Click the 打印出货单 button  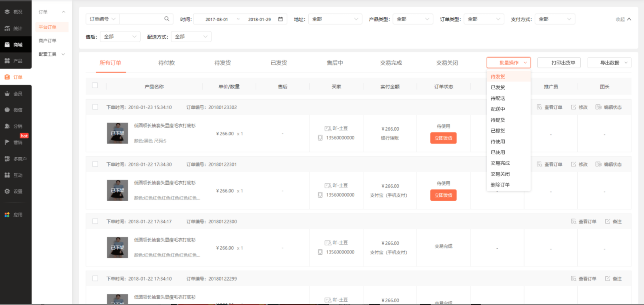point(559,63)
